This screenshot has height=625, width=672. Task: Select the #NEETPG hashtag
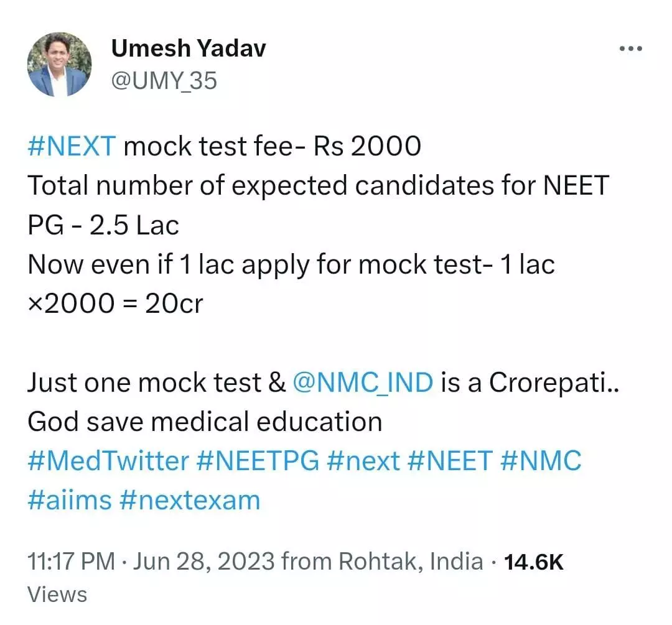click(258, 461)
